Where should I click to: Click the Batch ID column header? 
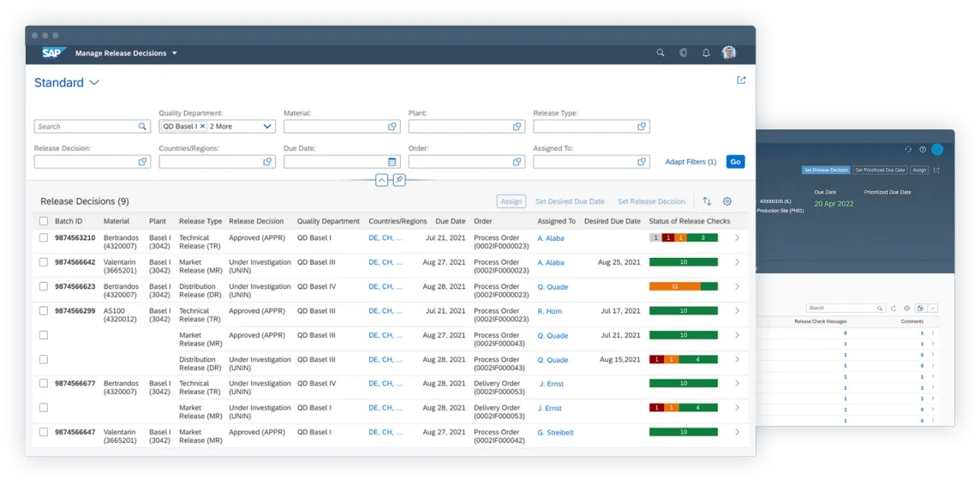click(69, 221)
